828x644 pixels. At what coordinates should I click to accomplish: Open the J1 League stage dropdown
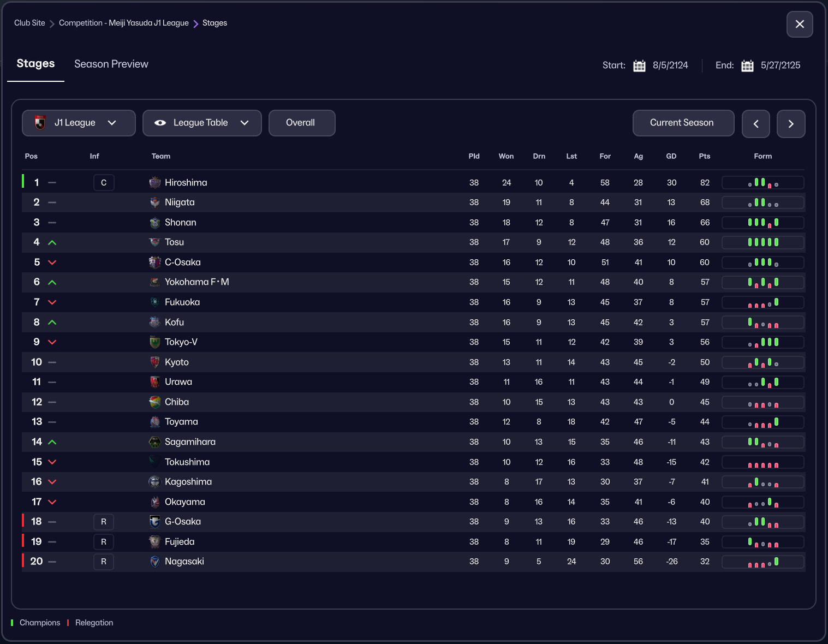coord(79,123)
